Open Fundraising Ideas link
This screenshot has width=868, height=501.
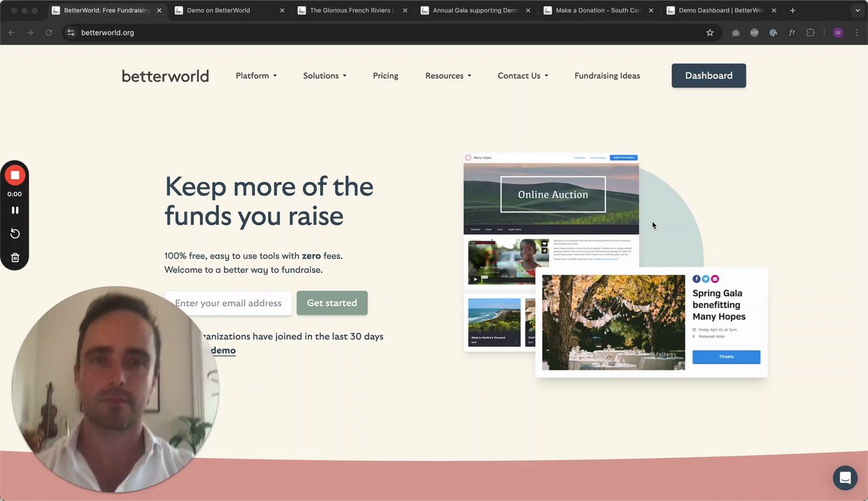(x=607, y=76)
